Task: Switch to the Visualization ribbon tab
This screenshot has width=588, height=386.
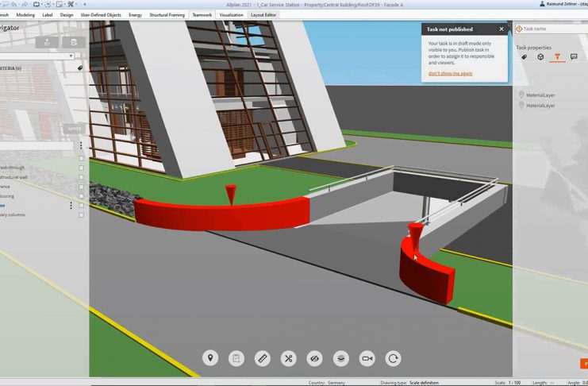Action: coord(232,15)
